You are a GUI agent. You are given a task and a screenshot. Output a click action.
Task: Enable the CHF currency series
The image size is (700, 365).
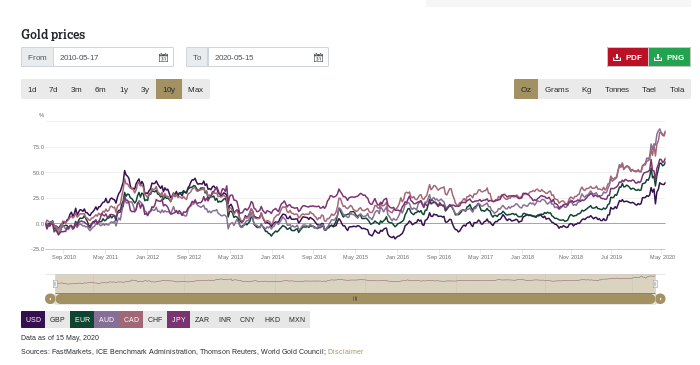click(155, 319)
